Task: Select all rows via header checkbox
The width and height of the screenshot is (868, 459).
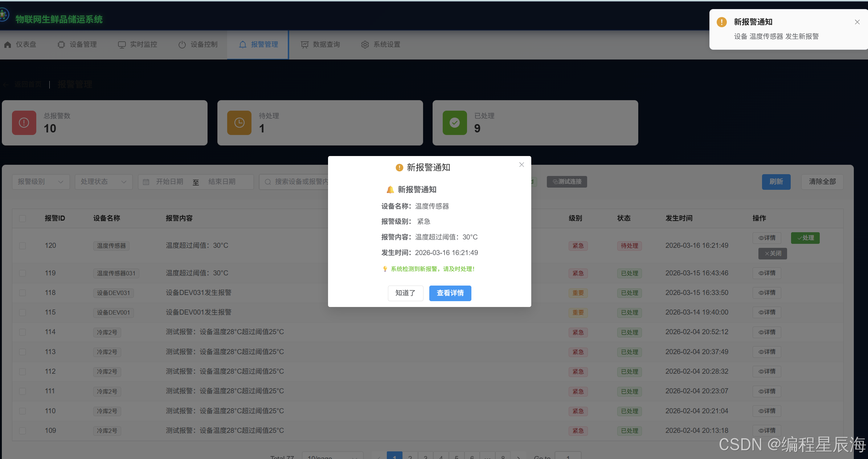Action: [x=22, y=218]
